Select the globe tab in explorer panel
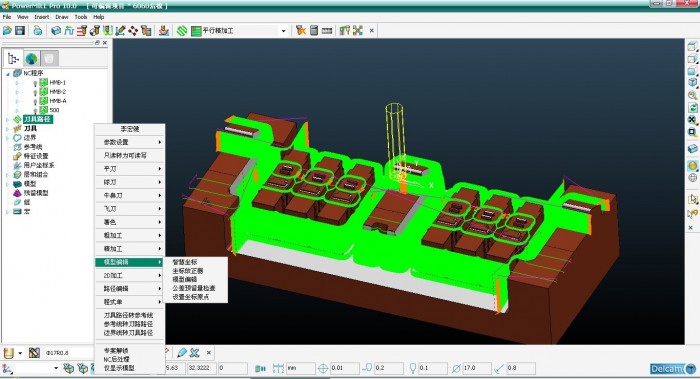Image resolution: width=700 pixels, height=379 pixels. coord(31,58)
